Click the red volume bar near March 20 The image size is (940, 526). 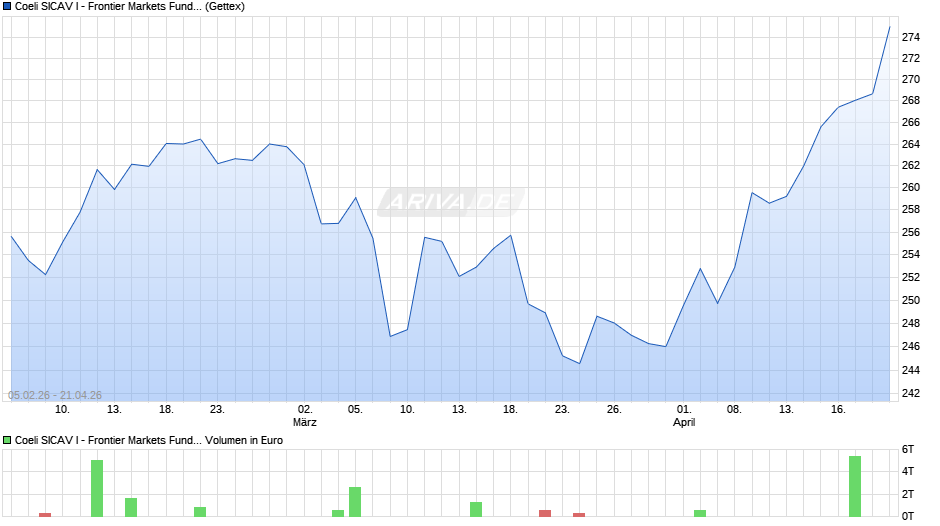click(545, 513)
